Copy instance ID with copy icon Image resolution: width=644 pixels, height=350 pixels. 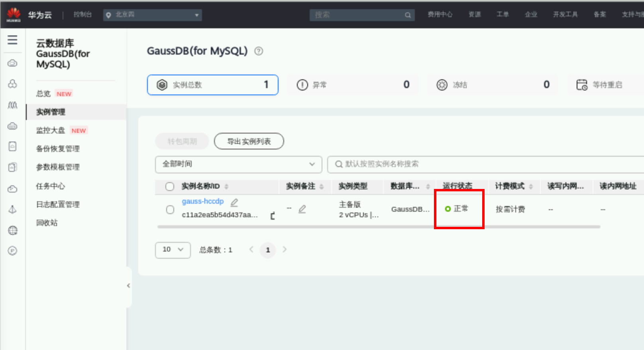coord(273,216)
